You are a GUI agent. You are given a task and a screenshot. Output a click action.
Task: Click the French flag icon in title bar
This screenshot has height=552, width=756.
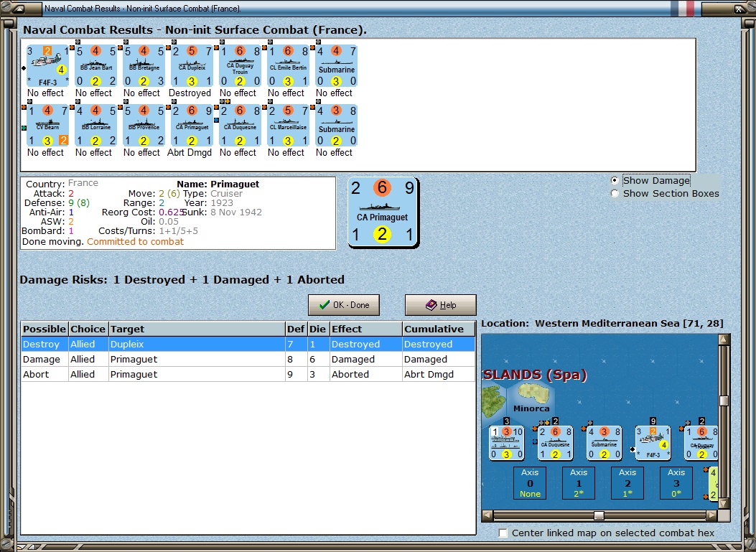[683, 8]
